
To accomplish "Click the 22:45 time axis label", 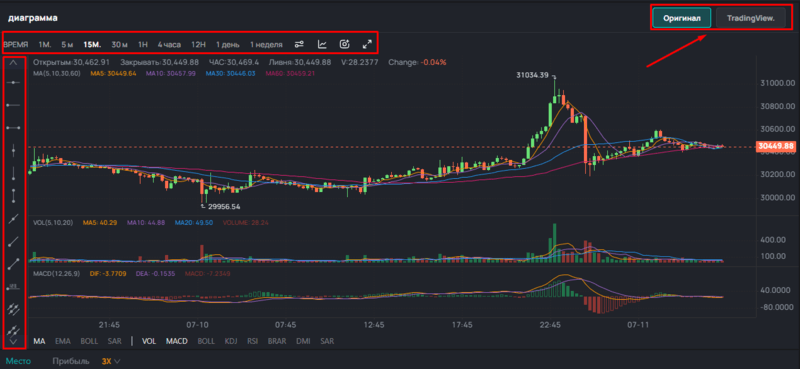I will (550, 325).
